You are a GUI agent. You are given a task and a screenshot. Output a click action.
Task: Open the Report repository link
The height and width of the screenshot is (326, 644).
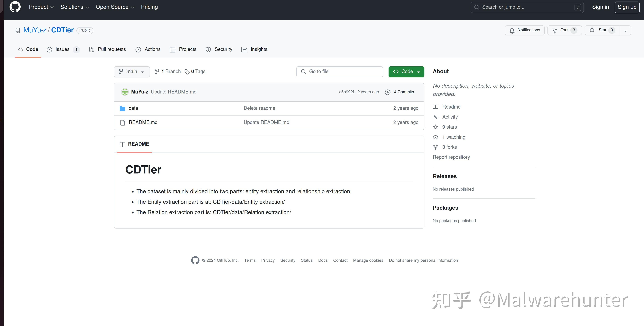click(x=451, y=157)
